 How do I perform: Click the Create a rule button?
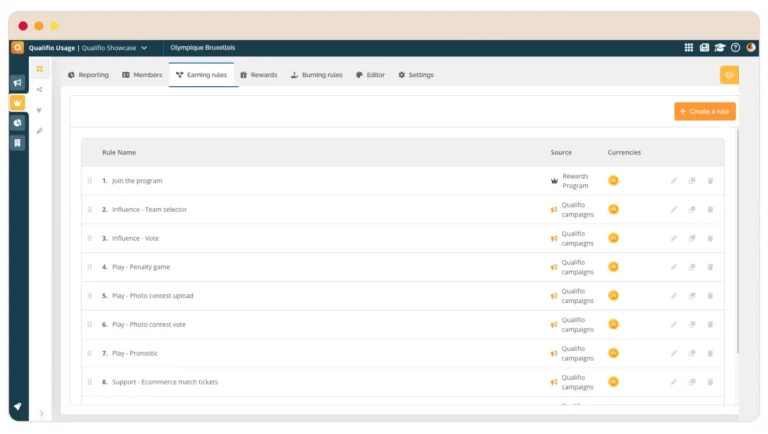click(705, 112)
